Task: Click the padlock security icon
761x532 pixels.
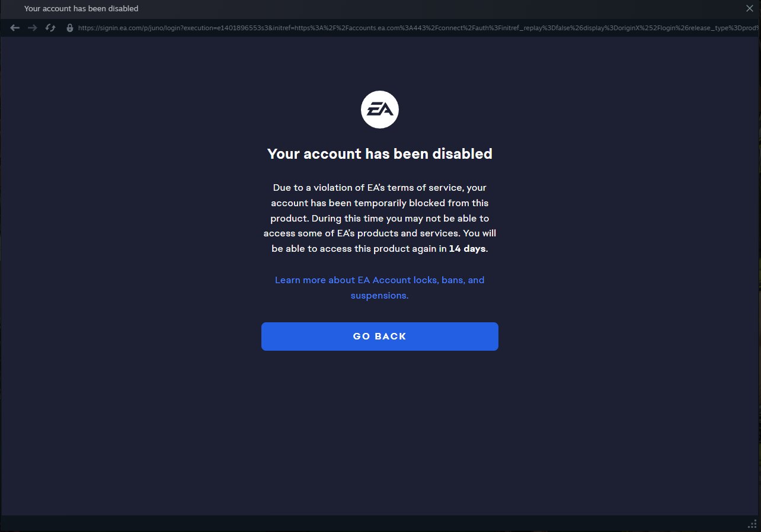Action: pos(70,28)
